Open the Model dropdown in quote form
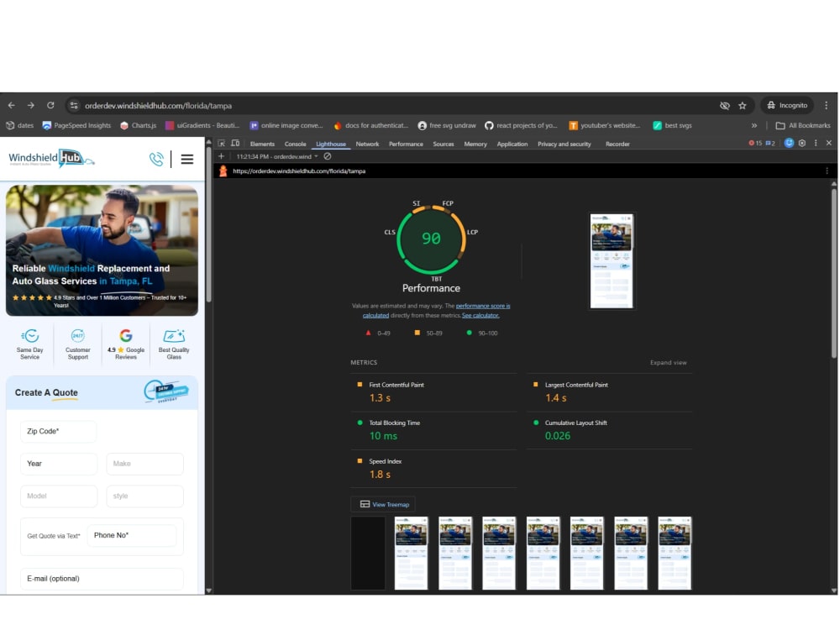The image size is (840, 630). tap(59, 496)
